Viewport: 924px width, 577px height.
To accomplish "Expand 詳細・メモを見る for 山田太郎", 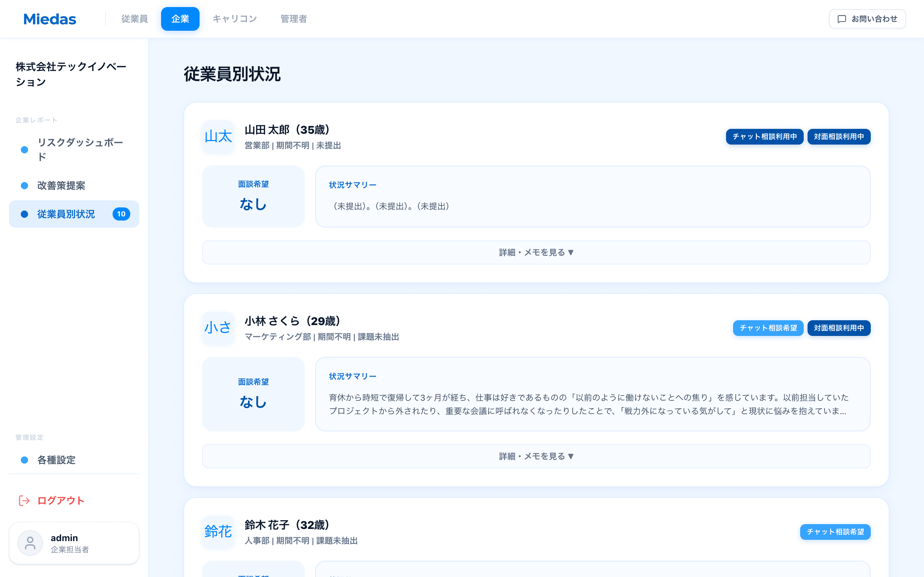I will 535,252.
